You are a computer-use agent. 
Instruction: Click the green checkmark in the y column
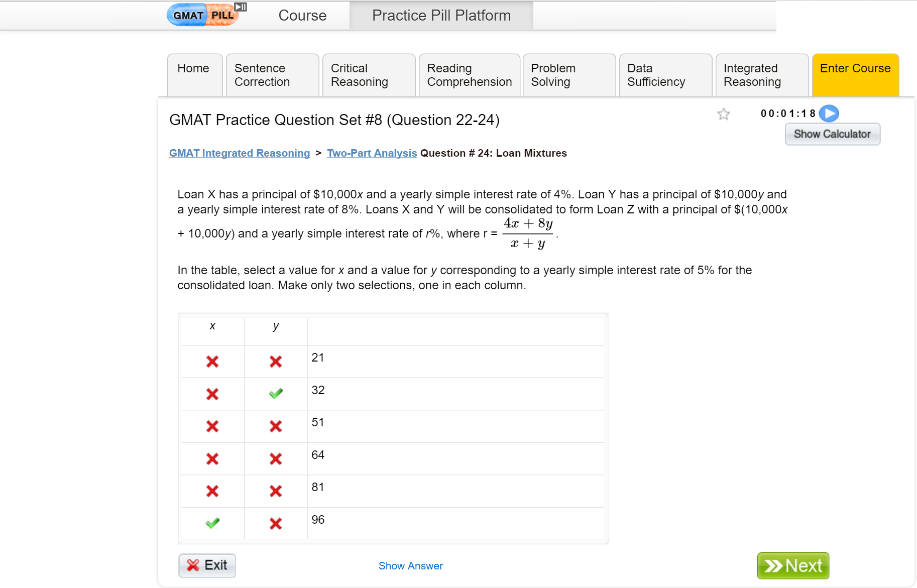click(276, 394)
